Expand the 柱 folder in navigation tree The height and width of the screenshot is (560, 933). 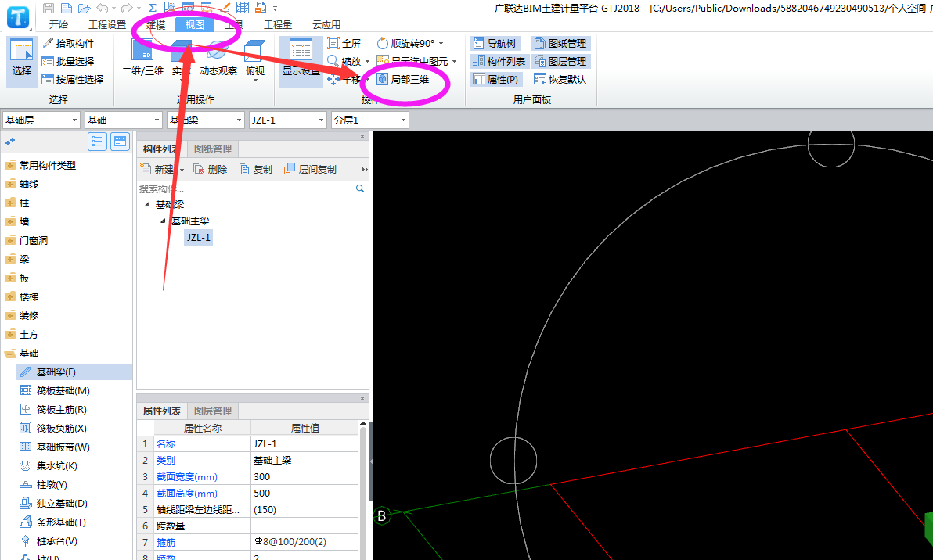10,203
